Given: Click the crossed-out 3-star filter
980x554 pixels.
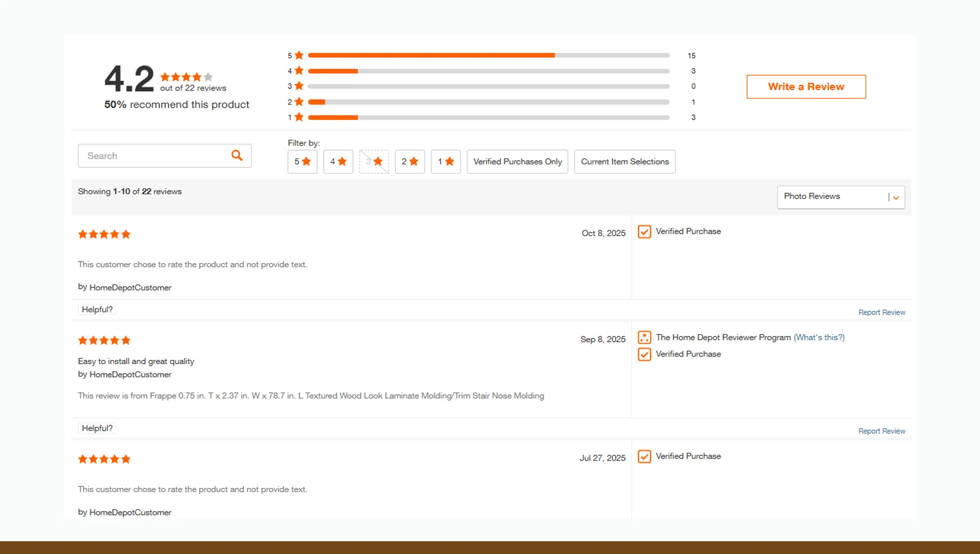Looking at the screenshot, I should coord(374,161).
